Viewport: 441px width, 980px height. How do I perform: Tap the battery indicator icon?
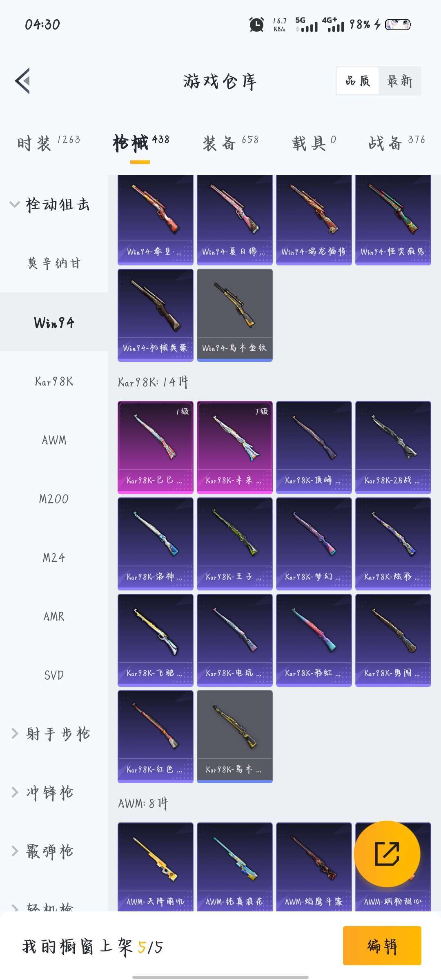(x=398, y=24)
